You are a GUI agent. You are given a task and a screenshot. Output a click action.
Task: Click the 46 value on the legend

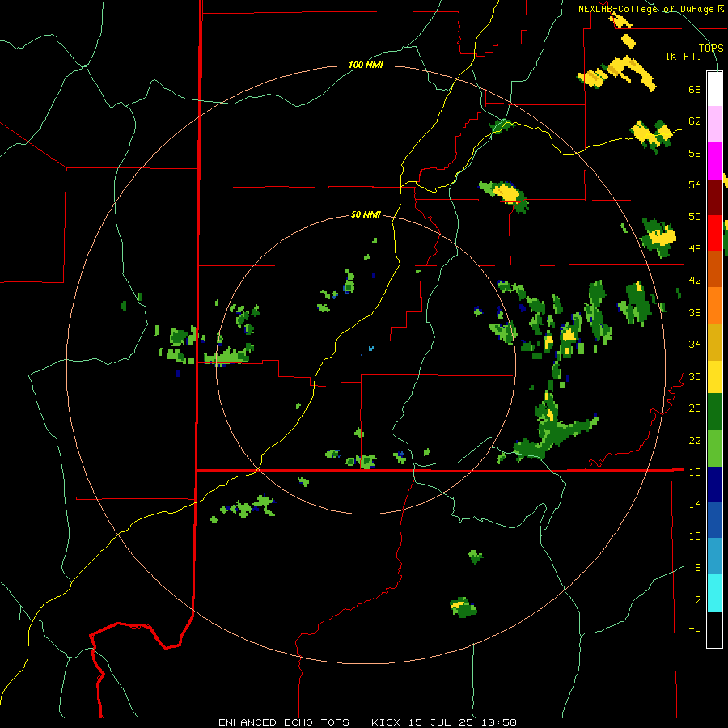coord(695,249)
